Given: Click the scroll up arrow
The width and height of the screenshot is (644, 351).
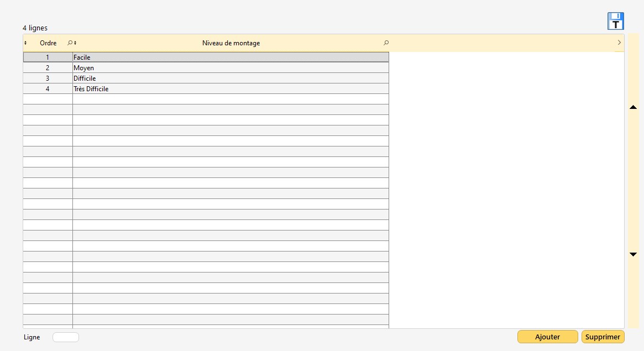Looking at the screenshot, I should [x=633, y=107].
